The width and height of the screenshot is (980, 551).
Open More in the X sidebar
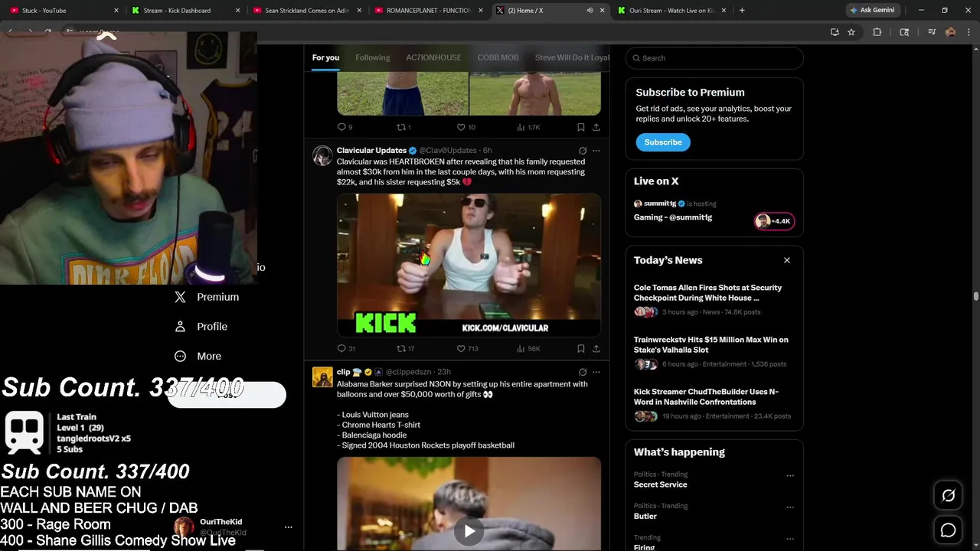point(198,356)
